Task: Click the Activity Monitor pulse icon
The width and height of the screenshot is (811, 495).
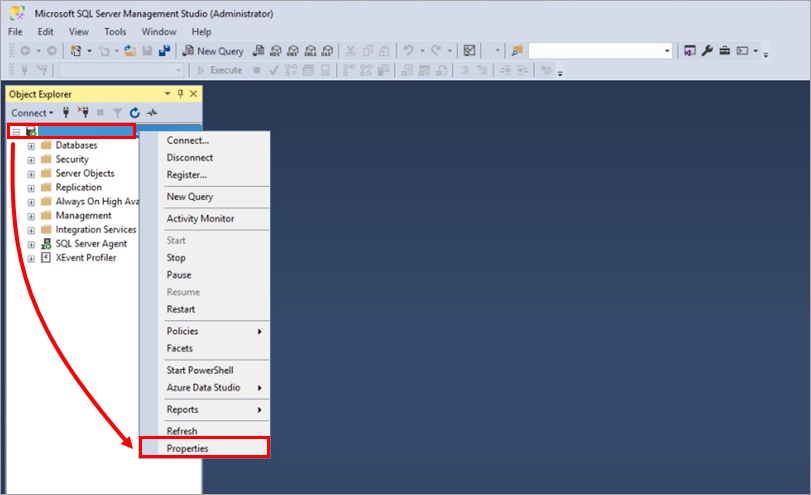Action: pos(152,112)
